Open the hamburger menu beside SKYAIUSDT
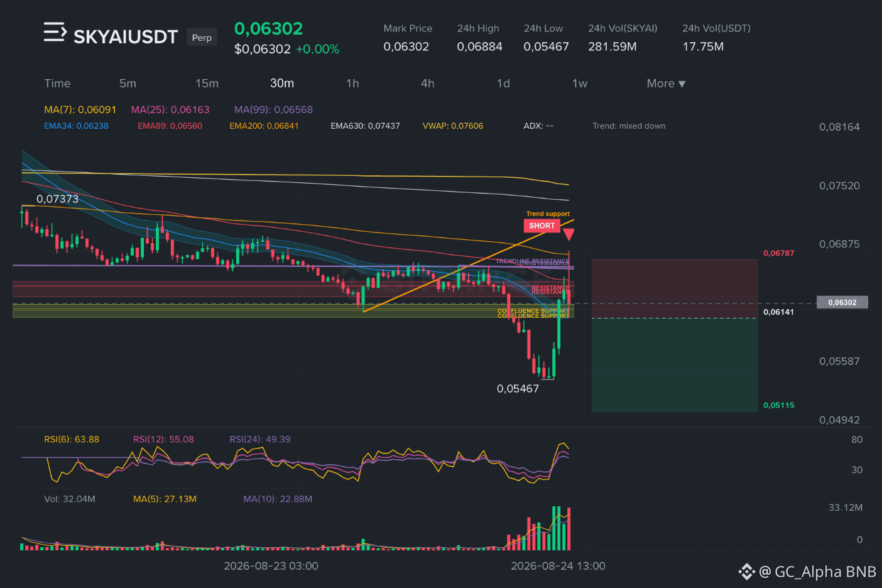Image resolution: width=882 pixels, height=588 pixels. (55, 32)
